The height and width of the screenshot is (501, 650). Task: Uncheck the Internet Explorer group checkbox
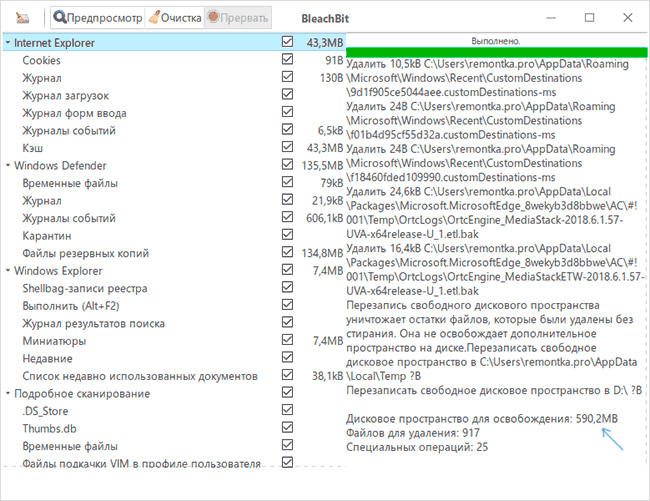[x=287, y=41]
